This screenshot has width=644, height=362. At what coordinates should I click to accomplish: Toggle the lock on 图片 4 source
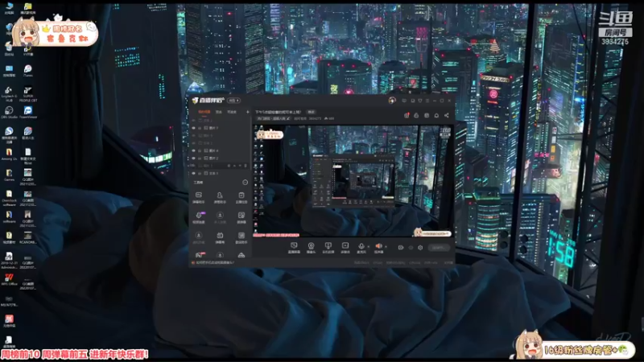(x=200, y=150)
